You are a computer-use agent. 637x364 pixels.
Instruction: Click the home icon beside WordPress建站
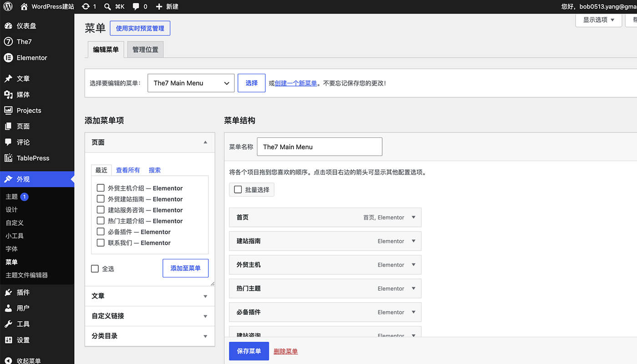(x=24, y=6)
